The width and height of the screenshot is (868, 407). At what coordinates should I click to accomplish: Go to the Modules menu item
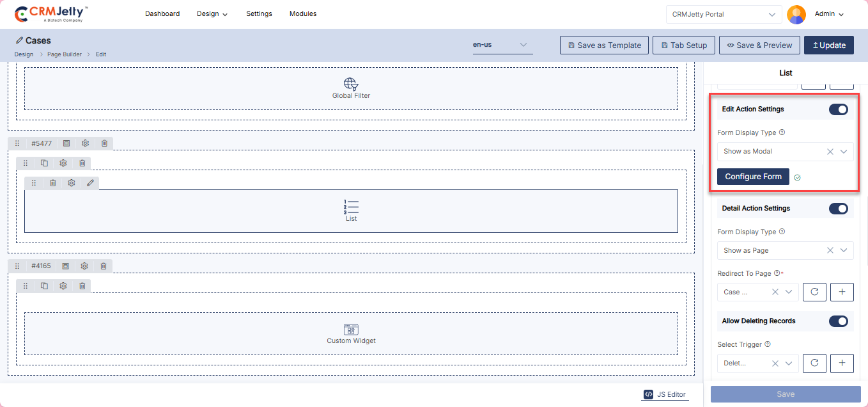tap(302, 14)
